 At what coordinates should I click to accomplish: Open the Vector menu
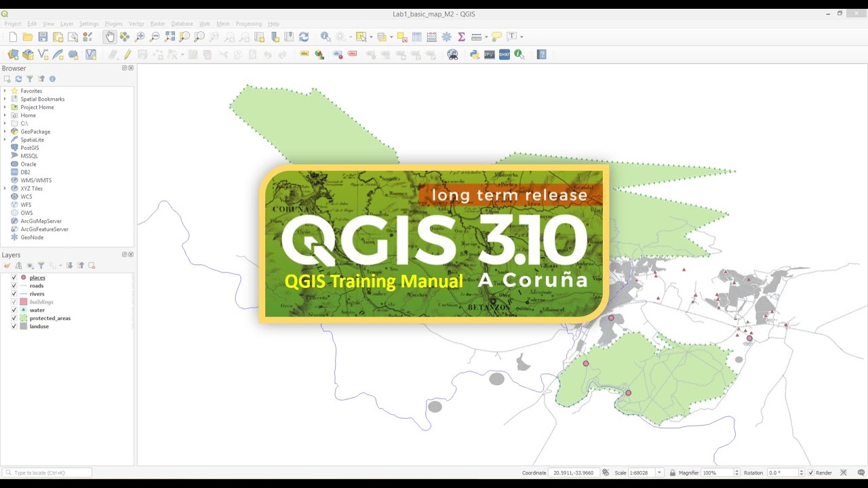tap(136, 24)
